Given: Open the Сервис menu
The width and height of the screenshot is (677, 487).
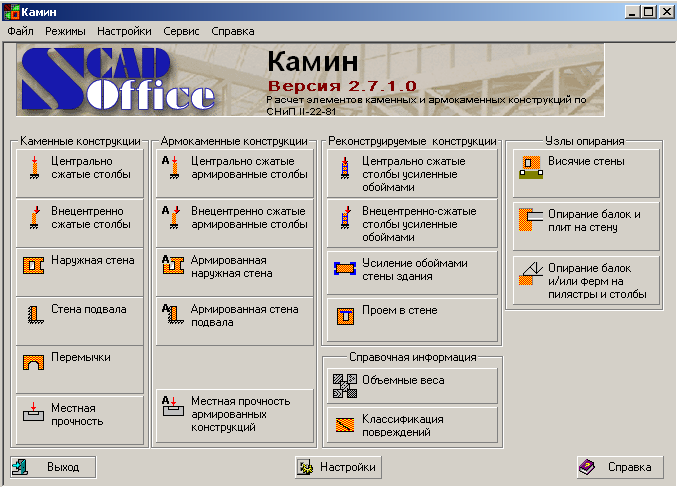Looking at the screenshot, I should [x=181, y=31].
